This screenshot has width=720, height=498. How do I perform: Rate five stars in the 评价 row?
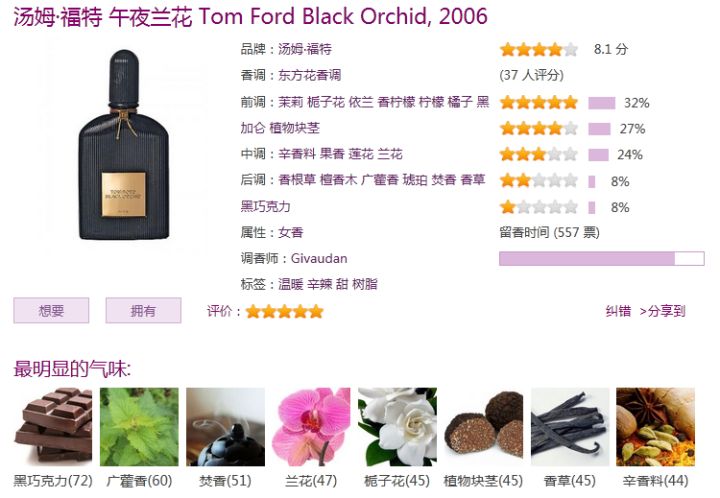click(316, 312)
